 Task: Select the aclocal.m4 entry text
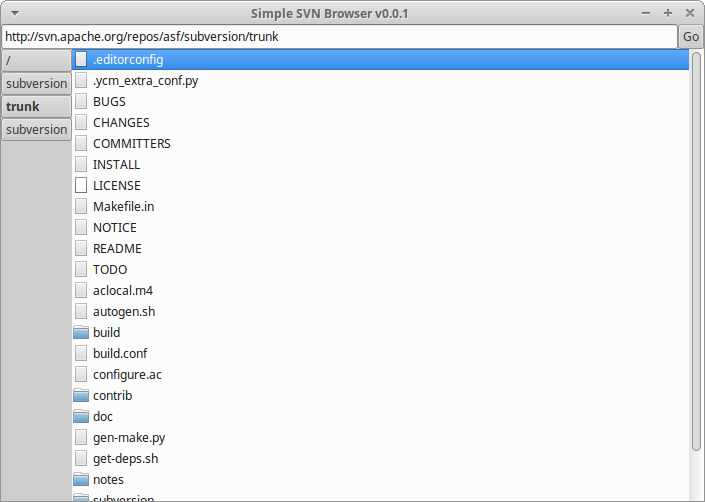coord(123,290)
